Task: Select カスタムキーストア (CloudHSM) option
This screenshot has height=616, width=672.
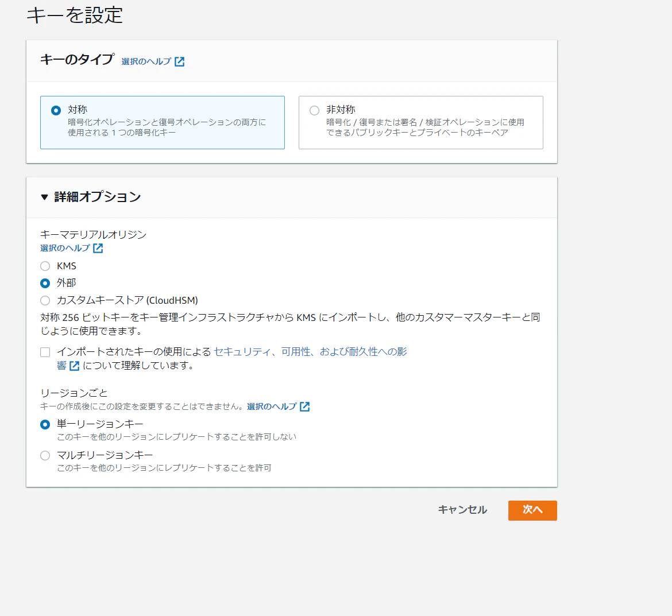Action: click(x=45, y=301)
